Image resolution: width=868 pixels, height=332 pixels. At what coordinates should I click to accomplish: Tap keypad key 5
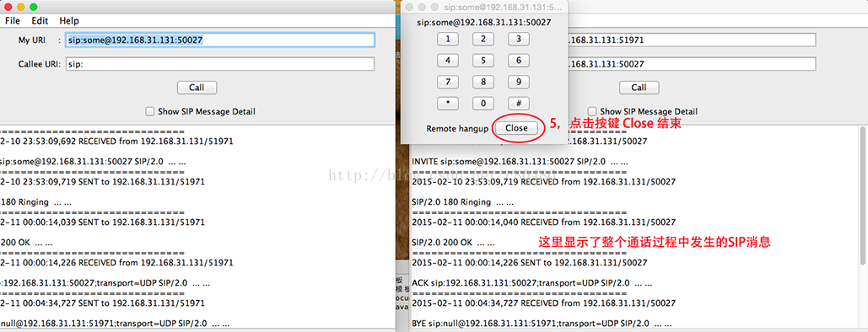(483, 61)
